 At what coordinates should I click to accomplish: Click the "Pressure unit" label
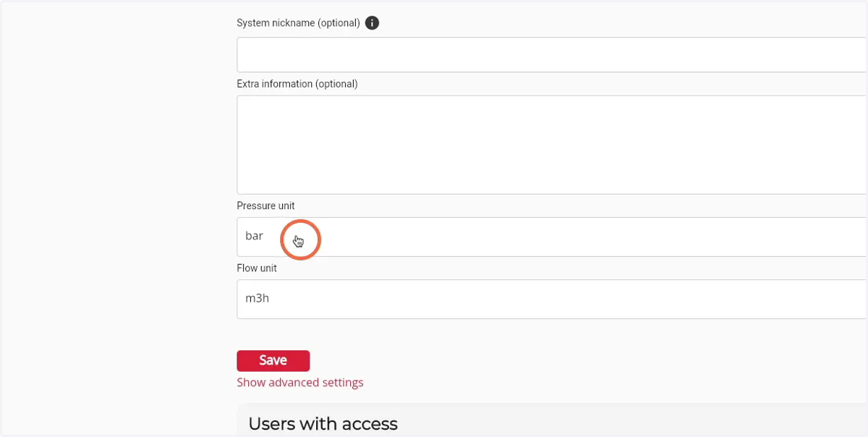coord(265,206)
